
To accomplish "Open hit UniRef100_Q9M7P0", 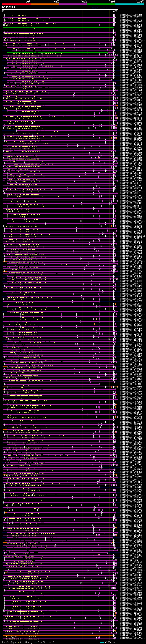I will [x=131, y=27].
